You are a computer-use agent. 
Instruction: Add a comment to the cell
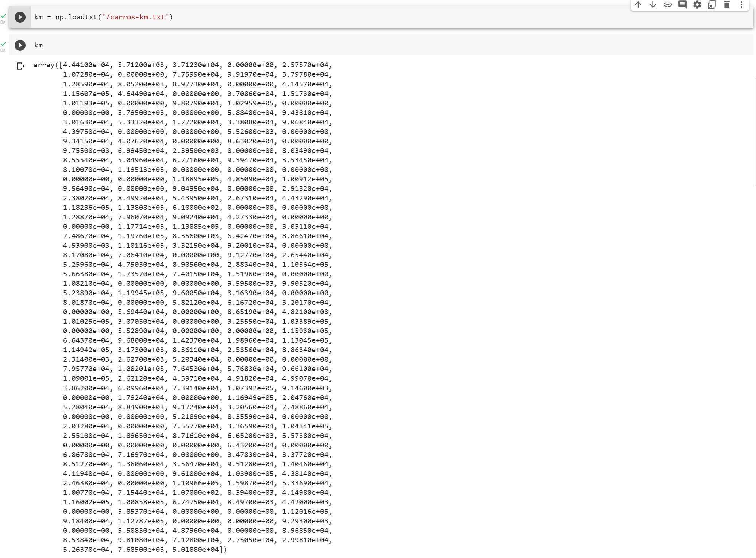click(x=682, y=5)
